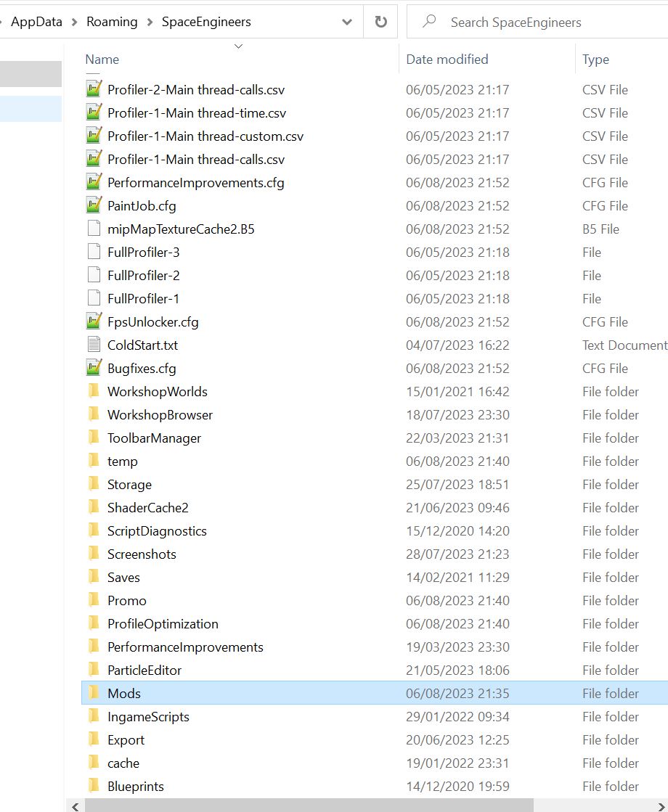
Task: Click the WorkshopBrowser folder icon
Action: pyautogui.click(x=94, y=414)
